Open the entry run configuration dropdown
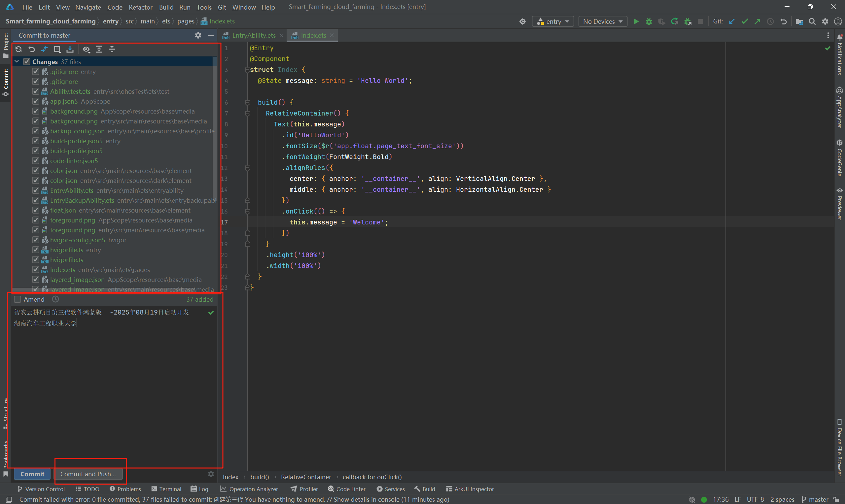The width and height of the screenshot is (845, 504). click(553, 21)
